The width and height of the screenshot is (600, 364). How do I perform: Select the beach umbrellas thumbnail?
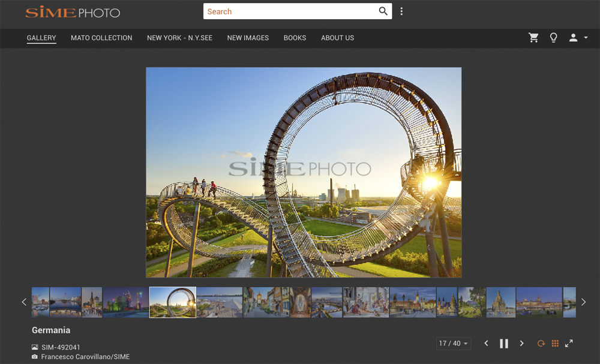[x=220, y=302]
